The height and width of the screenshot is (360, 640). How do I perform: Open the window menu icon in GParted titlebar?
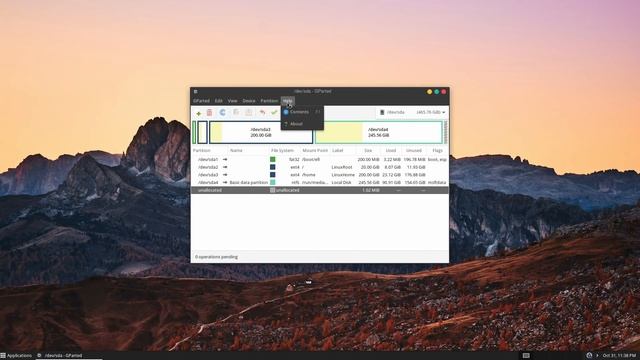[196, 91]
